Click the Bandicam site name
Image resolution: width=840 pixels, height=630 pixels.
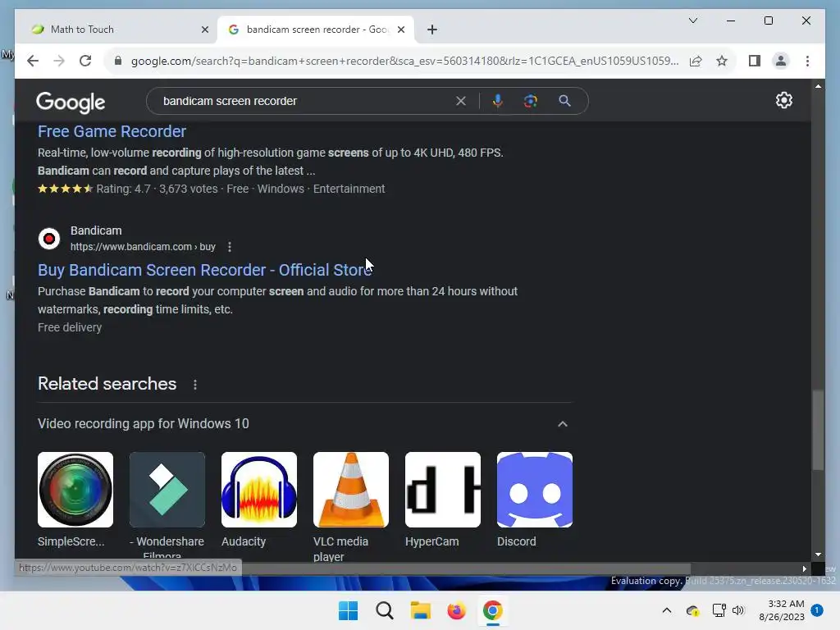point(97,231)
